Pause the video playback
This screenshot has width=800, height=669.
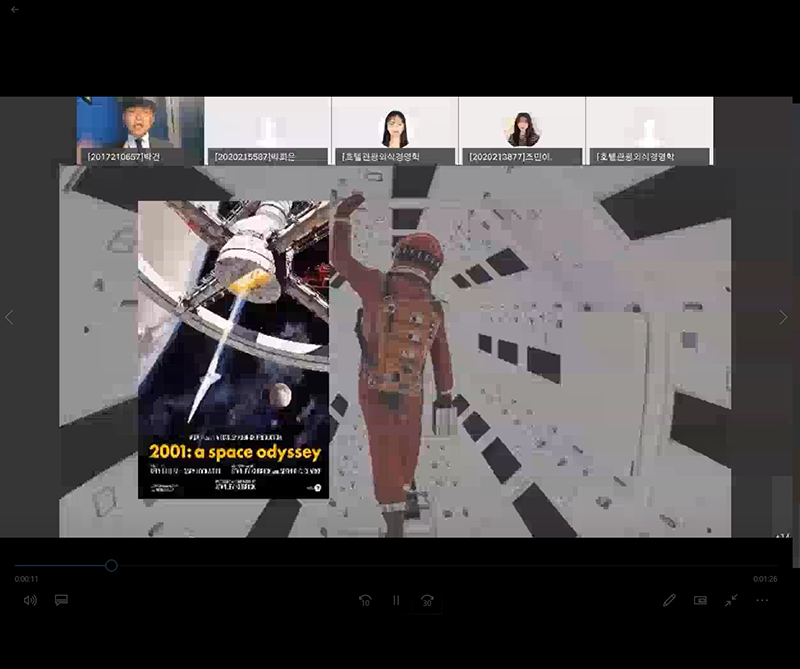point(396,601)
